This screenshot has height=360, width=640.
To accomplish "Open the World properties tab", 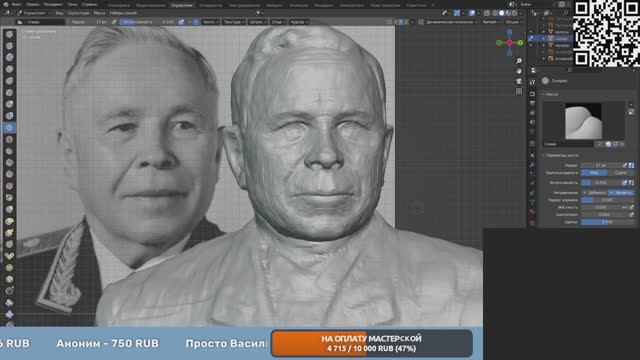I will click(532, 131).
